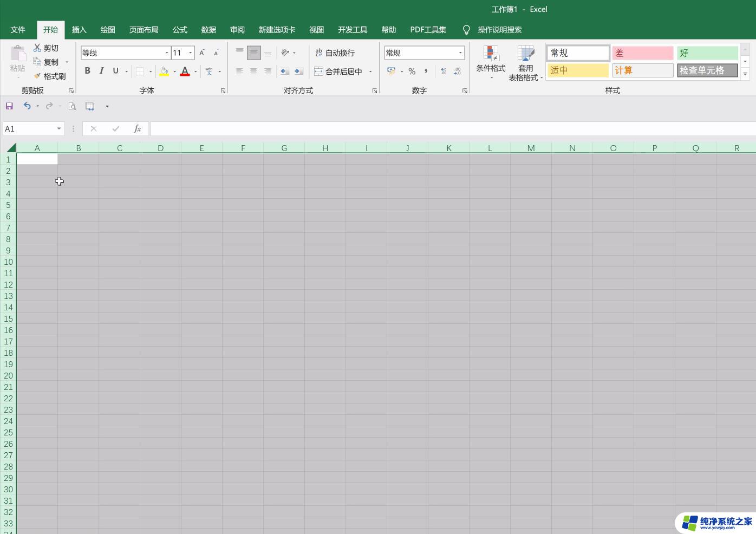Click the Undo arrow
Screen dimensions: 756x534
27,106
